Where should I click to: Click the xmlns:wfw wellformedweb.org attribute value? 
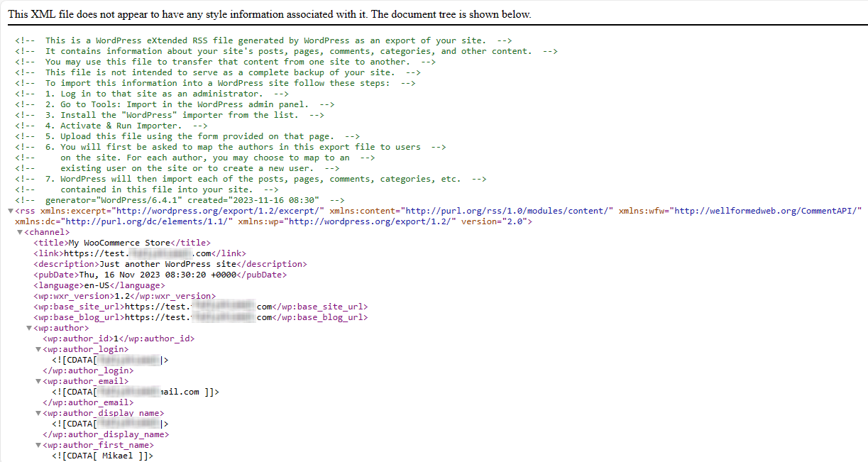(x=767, y=211)
